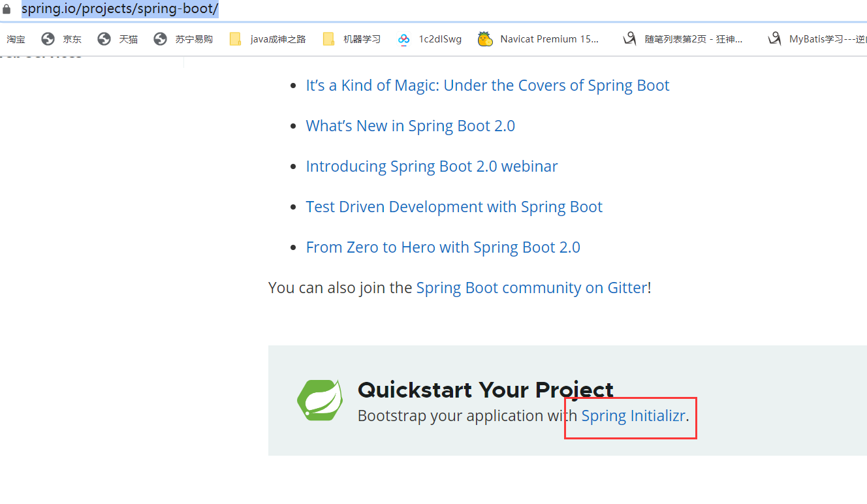Click the lock icon in address bar
The height and width of the screenshot is (504, 867).
7,10
